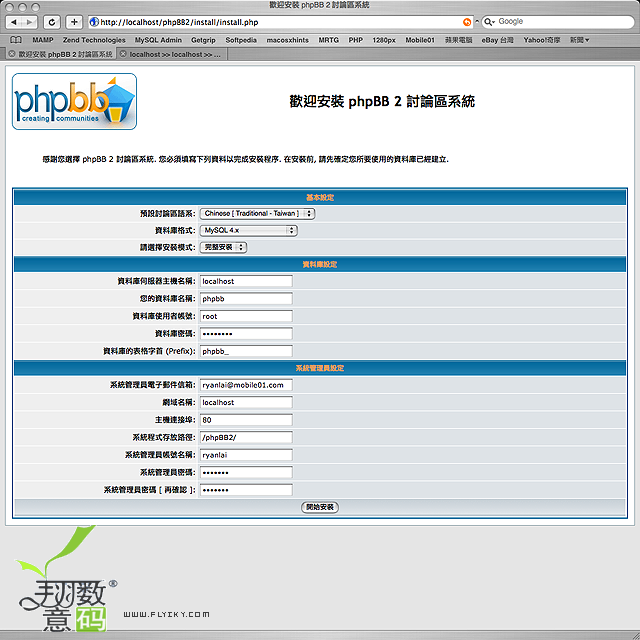The width and height of the screenshot is (640, 640).
Task: Click the site icon in address bar
Action: pos(94,22)
